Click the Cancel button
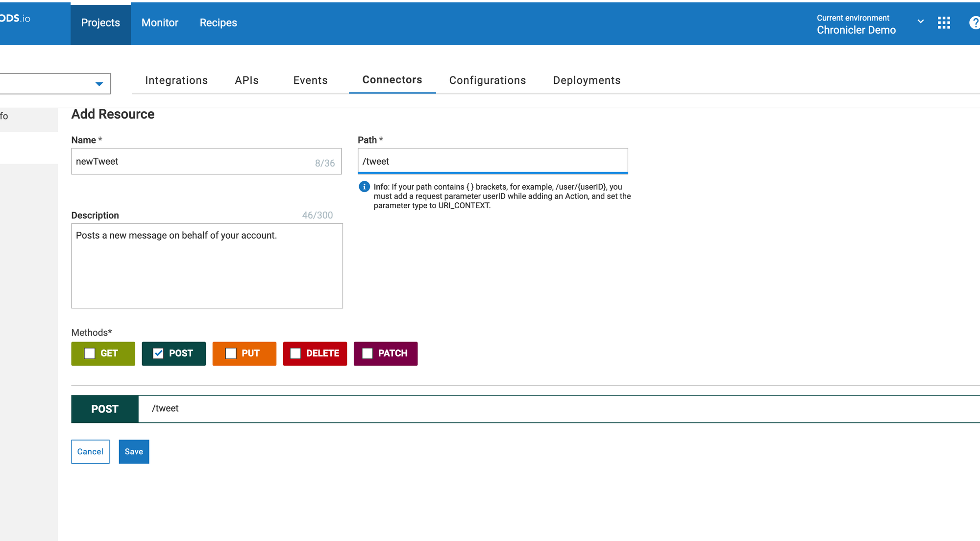 pos(90,451)
